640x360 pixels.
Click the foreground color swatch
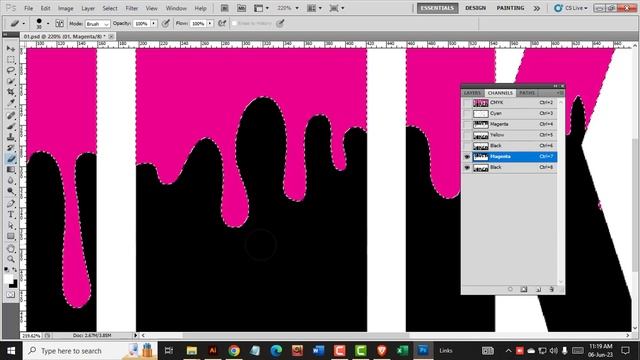tap(9, 279)
